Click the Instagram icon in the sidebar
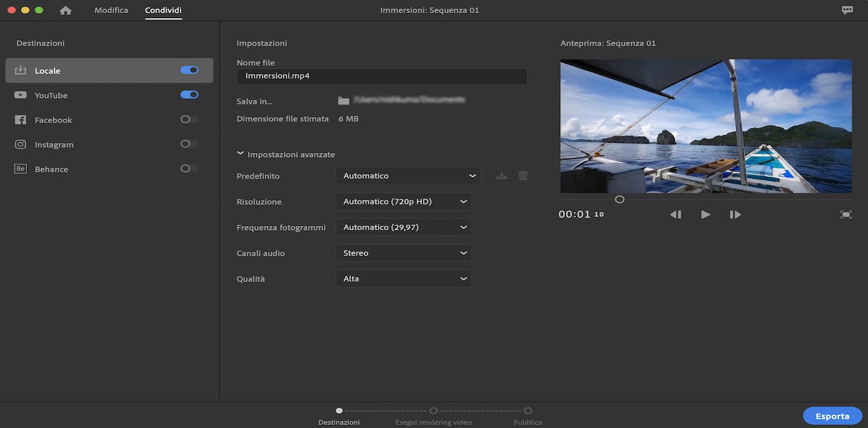This screenshot has height=428, width=868. click(x=20, y=143)
